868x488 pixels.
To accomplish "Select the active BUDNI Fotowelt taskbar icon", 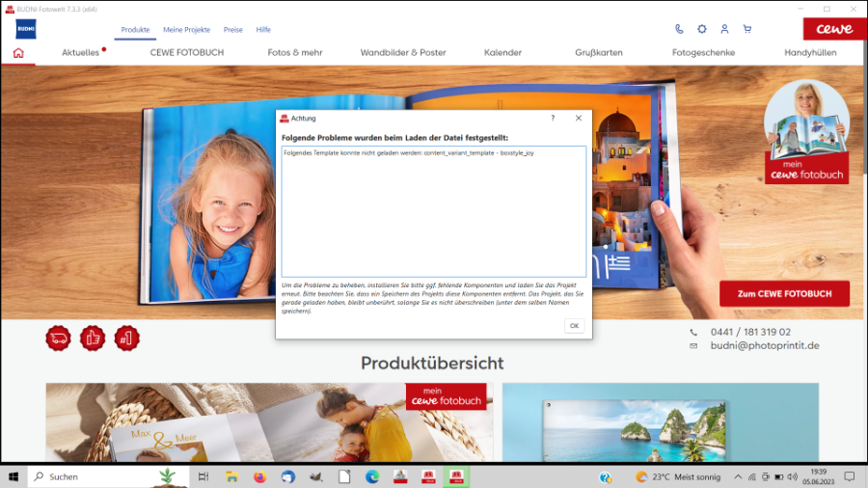I will point(456,476).
